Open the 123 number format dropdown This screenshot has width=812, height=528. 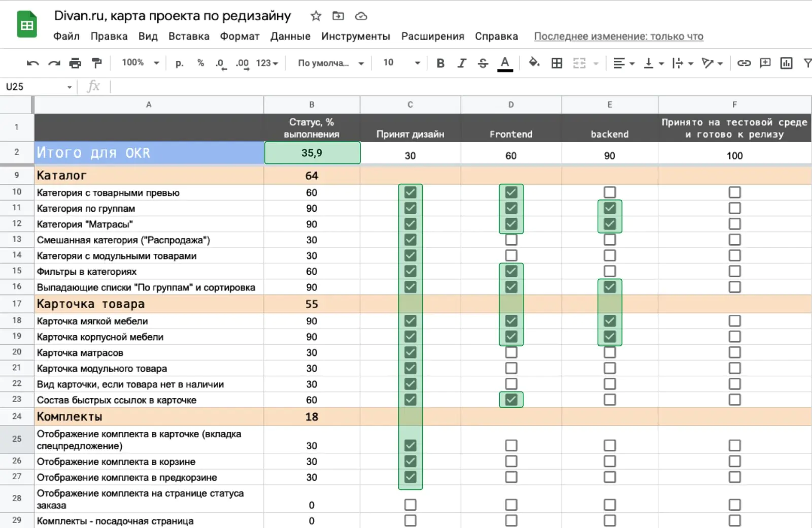[x=267, y=63]
